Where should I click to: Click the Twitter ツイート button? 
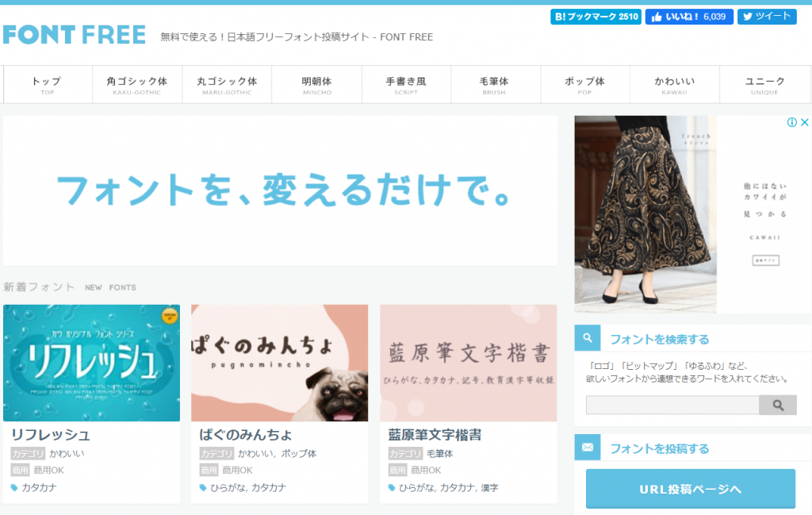click(766, 17)
